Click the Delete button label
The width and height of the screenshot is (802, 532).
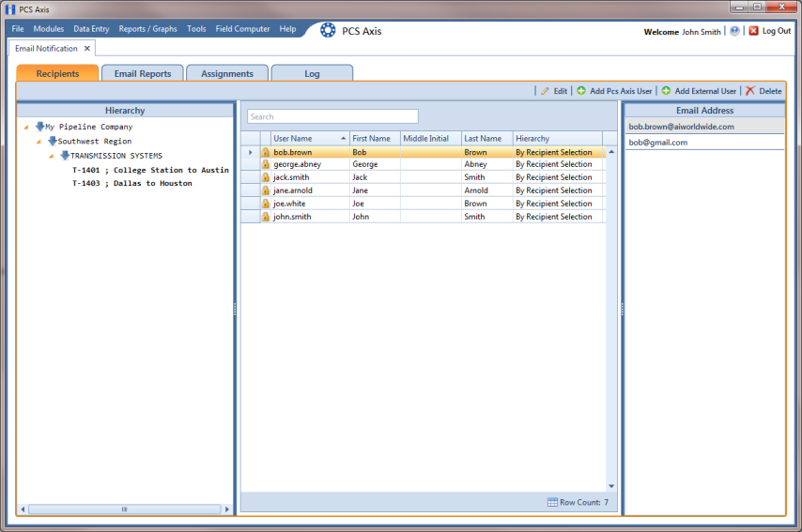[x=770, y=91]
